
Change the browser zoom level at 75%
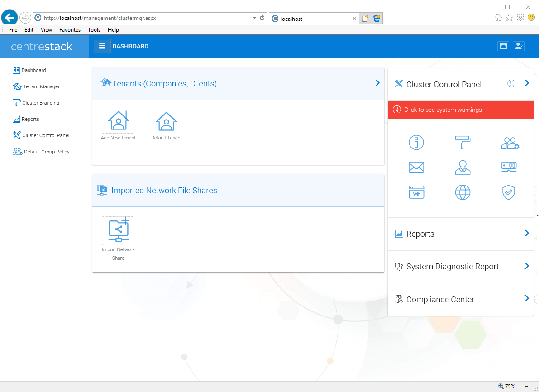click(510, 386)
